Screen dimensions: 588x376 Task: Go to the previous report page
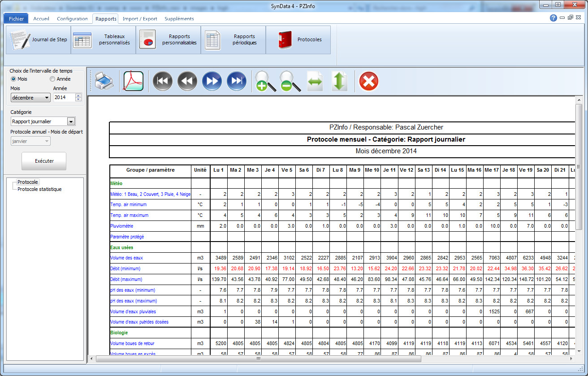(187, 82)
